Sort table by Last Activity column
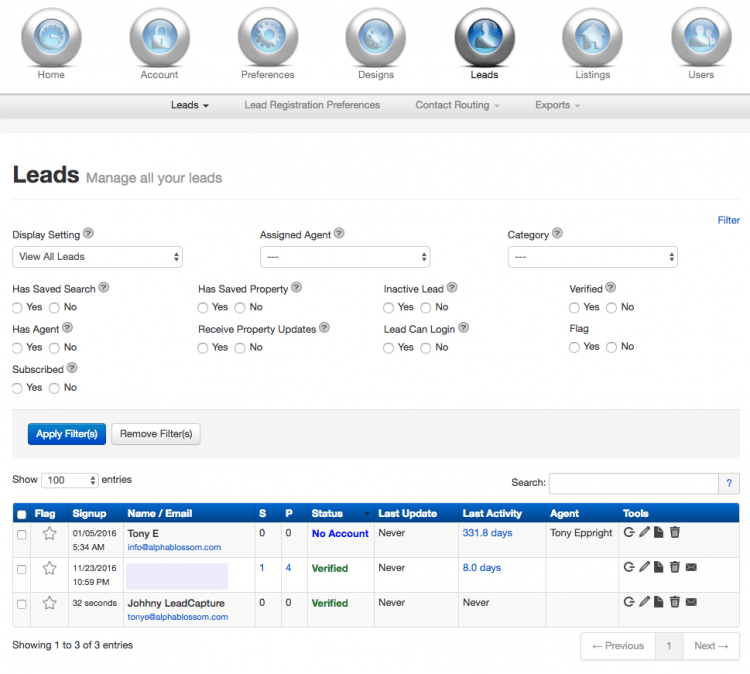The image size is (750, 674). pos(502,513)
